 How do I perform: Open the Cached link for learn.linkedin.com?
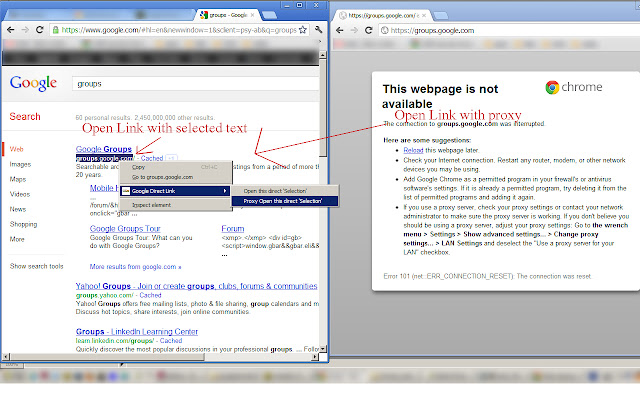pos(171,340)
